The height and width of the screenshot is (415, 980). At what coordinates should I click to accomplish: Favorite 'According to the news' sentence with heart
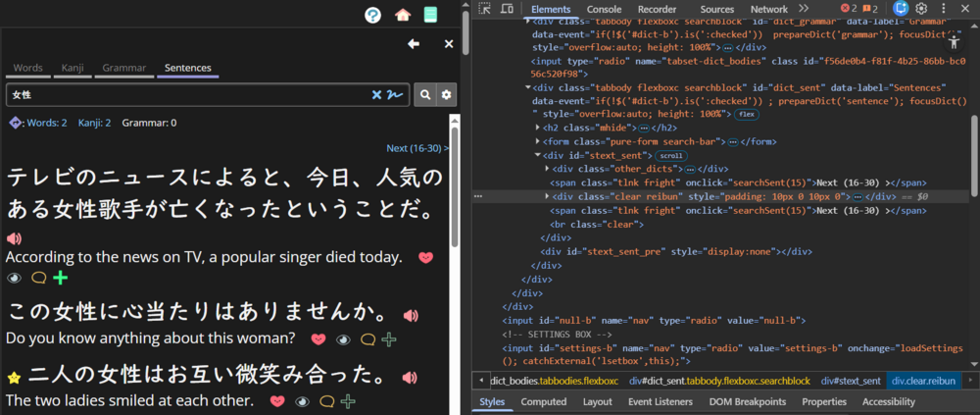click(x=425, y=258)
